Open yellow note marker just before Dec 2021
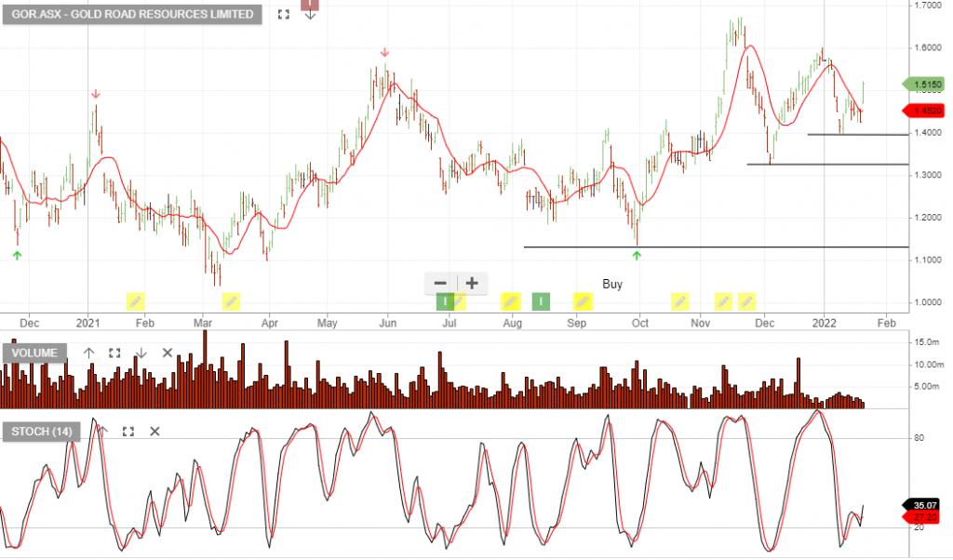Screen dimensions: 953x560 pos(747,301)
